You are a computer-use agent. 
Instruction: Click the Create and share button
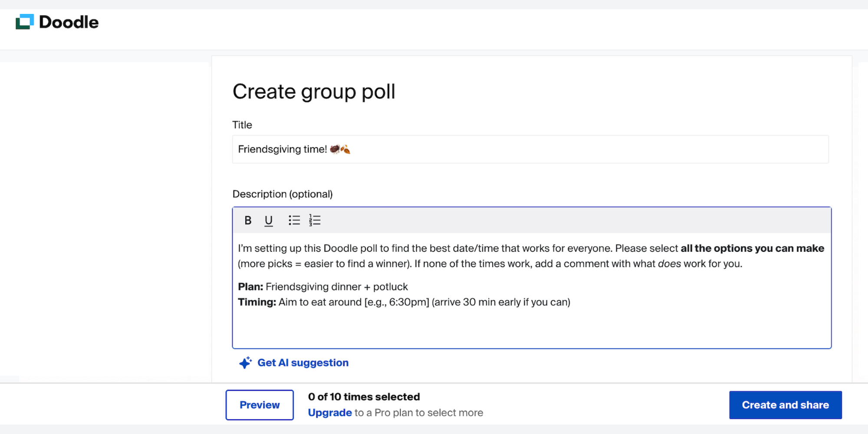[785, 404]
